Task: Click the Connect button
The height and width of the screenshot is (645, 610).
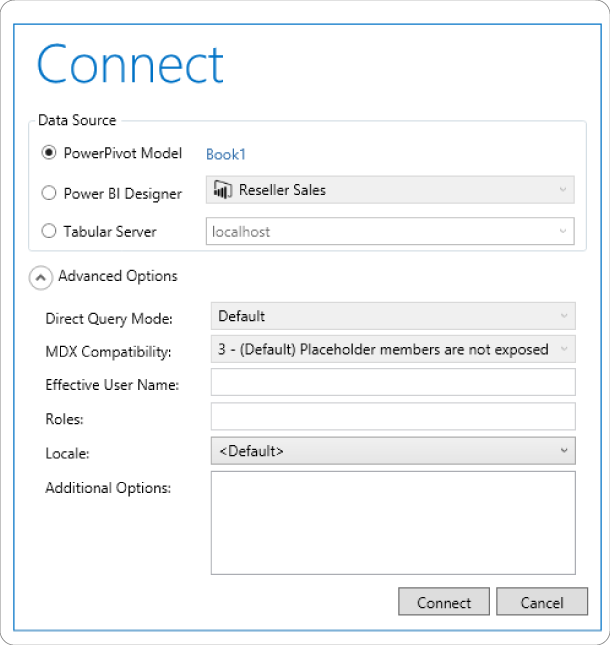Action: click(444, 601)
